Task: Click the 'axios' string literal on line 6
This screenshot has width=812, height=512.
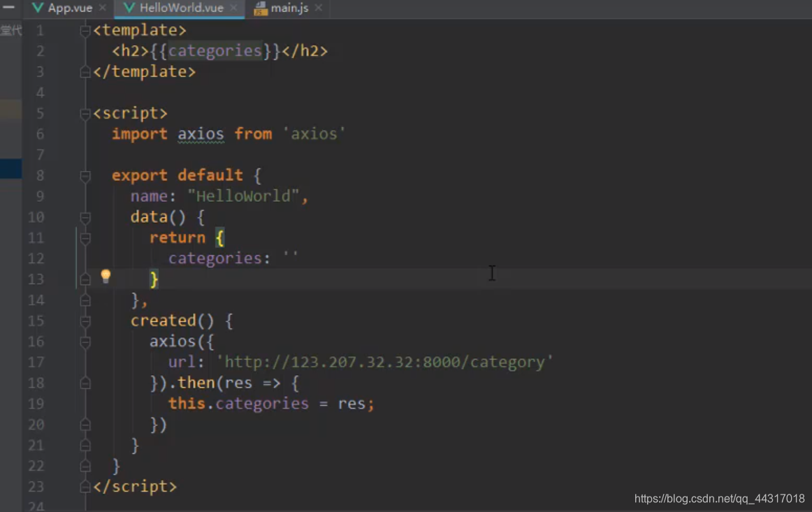Action: click(x=314, y=134)
